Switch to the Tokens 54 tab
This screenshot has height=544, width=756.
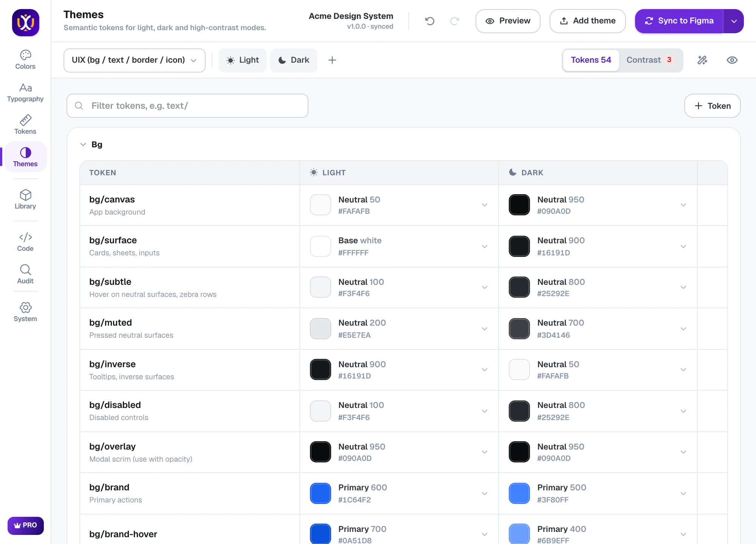[591, 60]
